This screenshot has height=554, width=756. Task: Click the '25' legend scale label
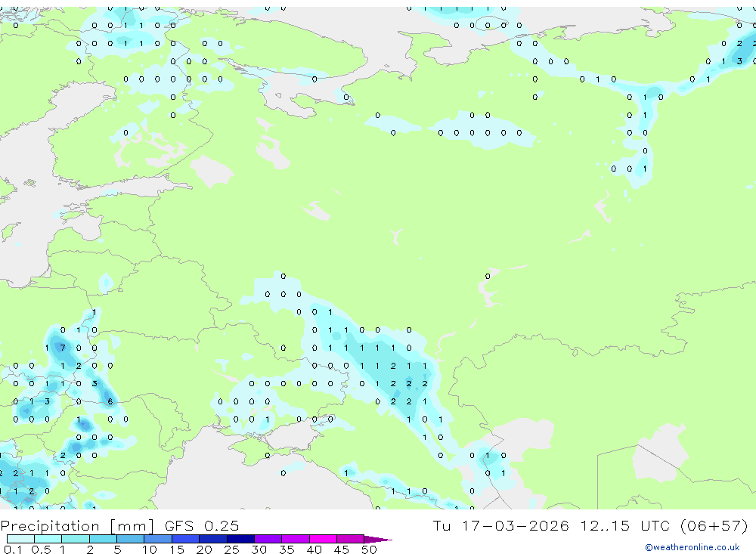click(x=231, y=549)
